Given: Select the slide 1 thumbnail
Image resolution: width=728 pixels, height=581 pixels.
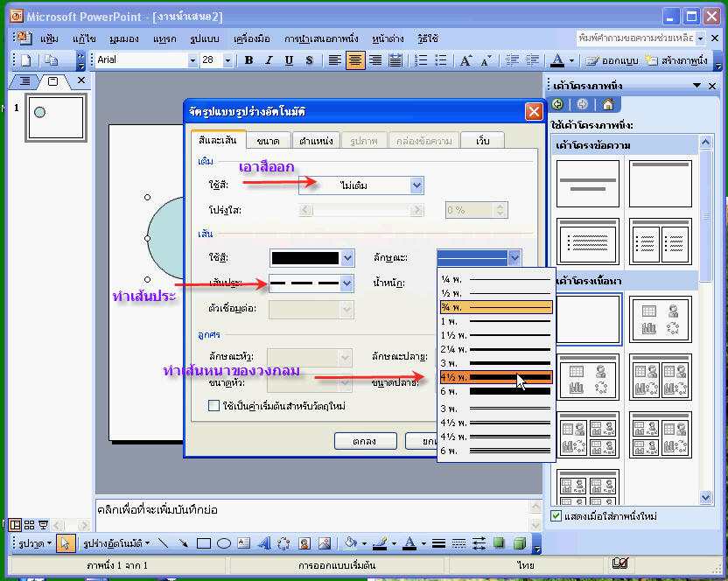Looking at the screenshot, I should [56, 117].
